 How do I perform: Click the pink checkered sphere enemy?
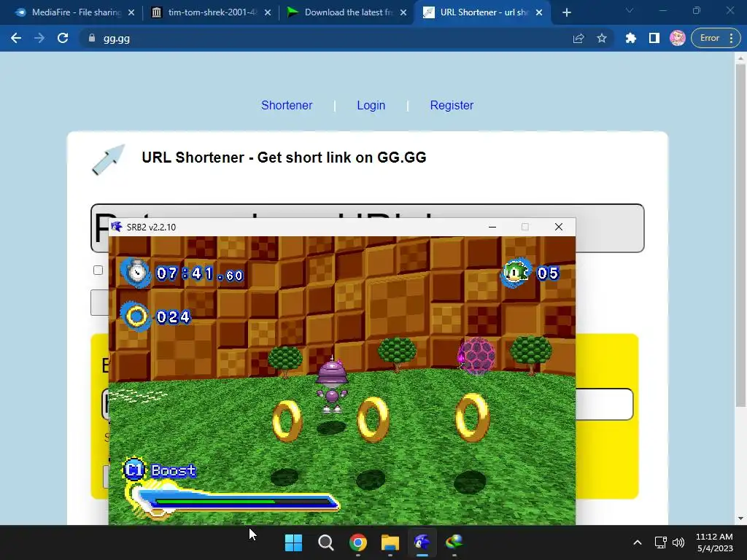476,355
